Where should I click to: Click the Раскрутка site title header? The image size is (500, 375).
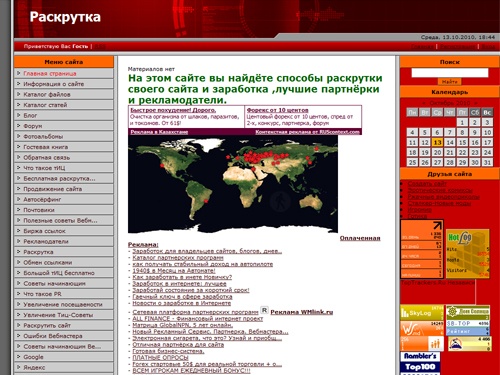click(65, 17)
